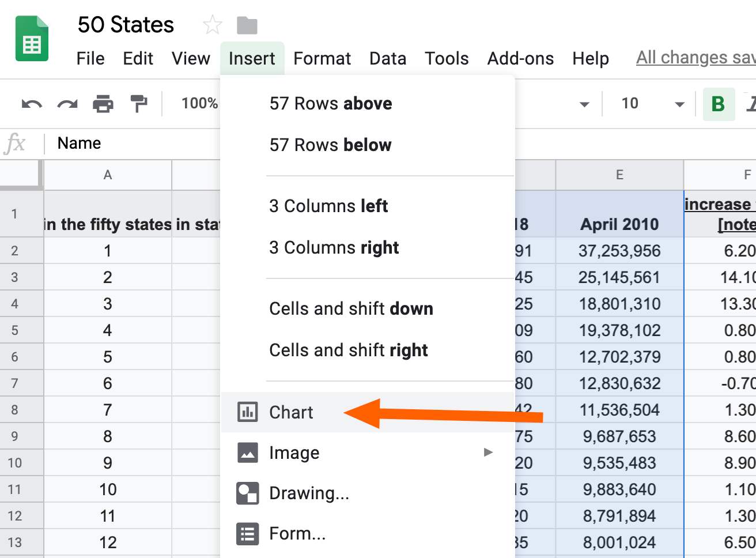Select the paint format roller icon
Screen dimensions: 756x558
pyautogui.click(x=139, y=104)
